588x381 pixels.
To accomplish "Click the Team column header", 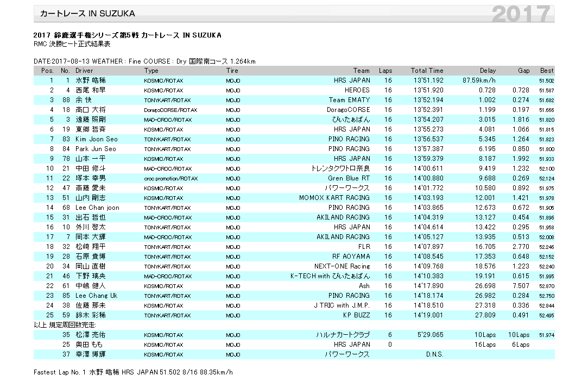I will click(x=361, y=71).
